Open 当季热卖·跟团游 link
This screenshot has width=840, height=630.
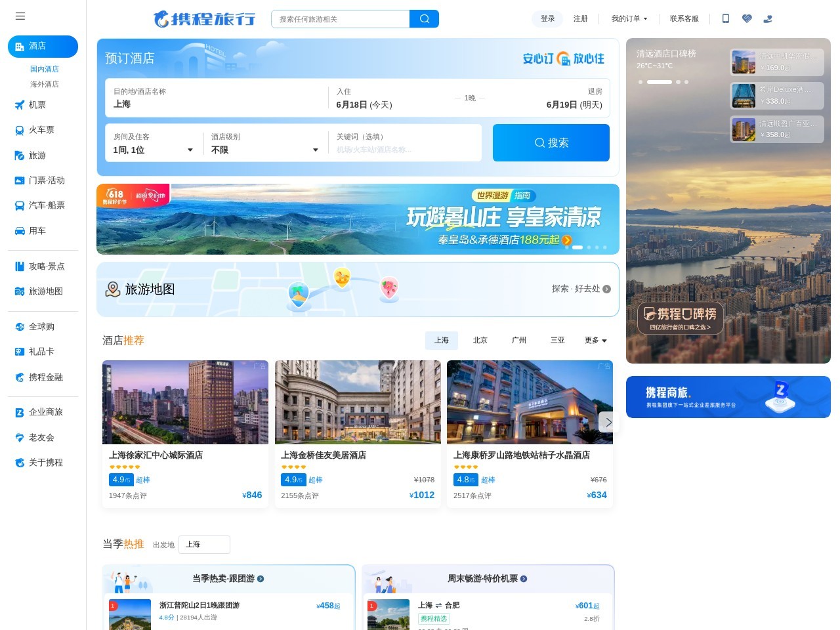click(228, 579)
